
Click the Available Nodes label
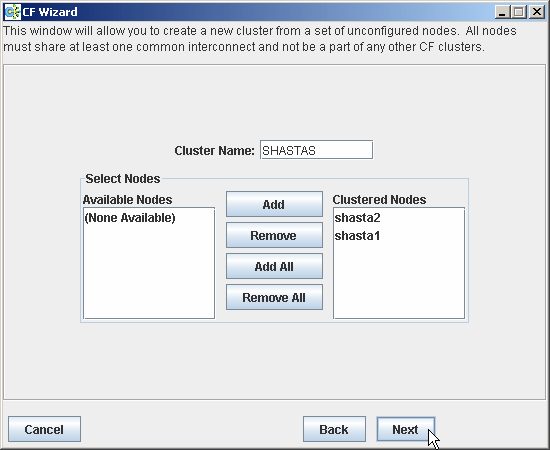[x=128, y=200]
